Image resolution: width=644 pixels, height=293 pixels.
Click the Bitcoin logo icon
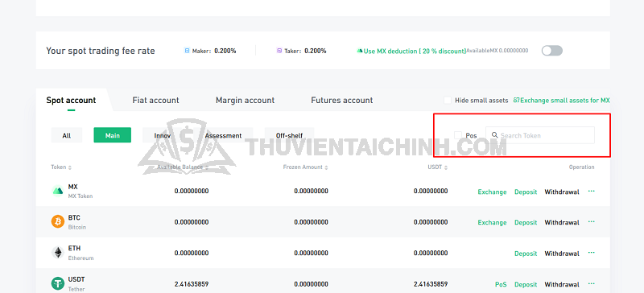[57, 222]
